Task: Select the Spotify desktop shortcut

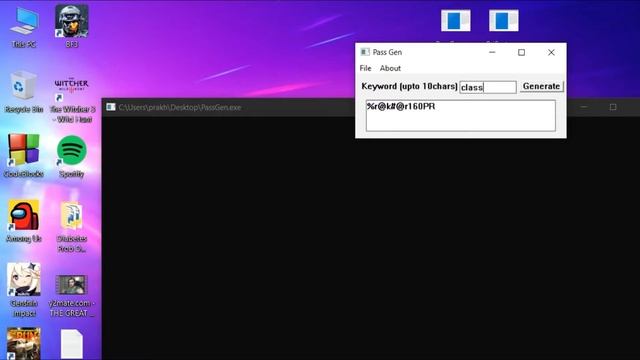Action: [x=71, y=156]
